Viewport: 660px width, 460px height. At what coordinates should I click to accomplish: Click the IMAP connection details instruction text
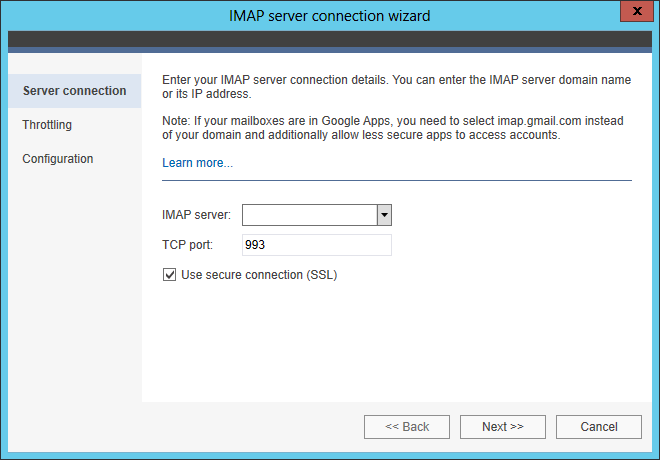tap(397, 87)
